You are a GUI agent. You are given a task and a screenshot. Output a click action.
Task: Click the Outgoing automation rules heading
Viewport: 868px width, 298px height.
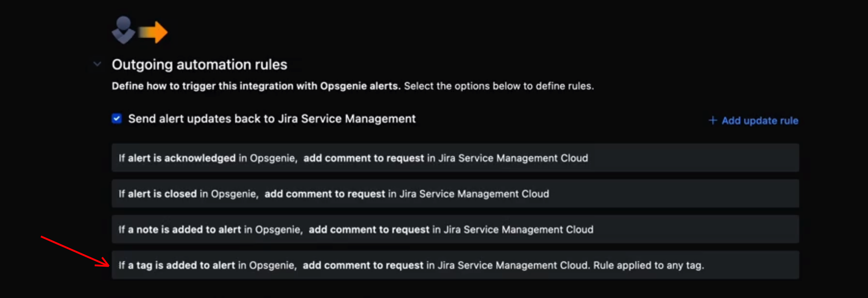point(199,64)
